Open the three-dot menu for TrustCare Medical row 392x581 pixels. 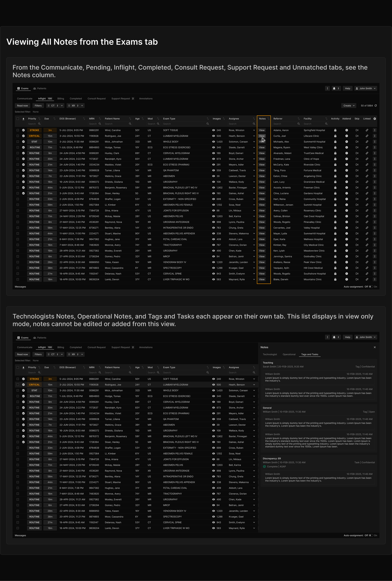pyautogui.click(x=375, y=153)
